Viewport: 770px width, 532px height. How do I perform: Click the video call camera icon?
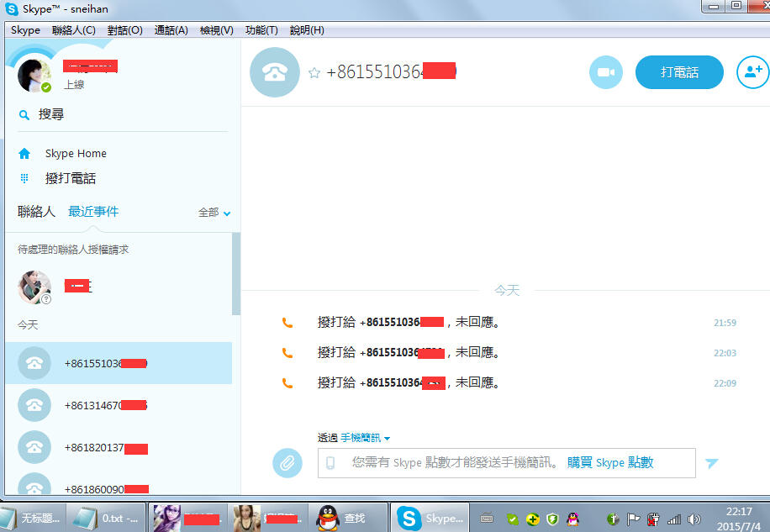(x=605, y=72)
